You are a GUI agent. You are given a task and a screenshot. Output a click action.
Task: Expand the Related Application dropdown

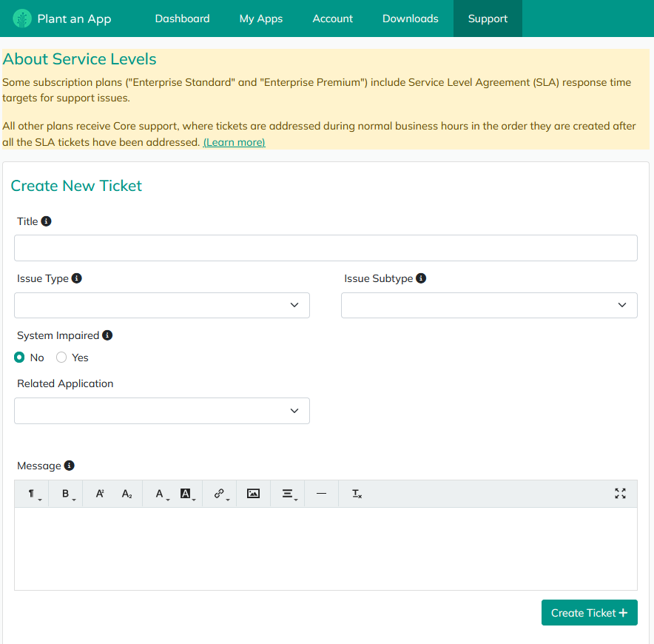[x=161, y=411]
